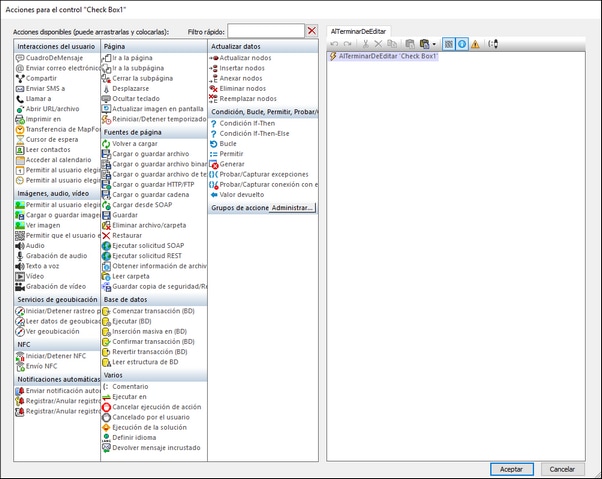Viewport: 602px width, 479px height.
Task: Toggle the yellow warning icon in toolbar
Action: (x=476, y=44)
